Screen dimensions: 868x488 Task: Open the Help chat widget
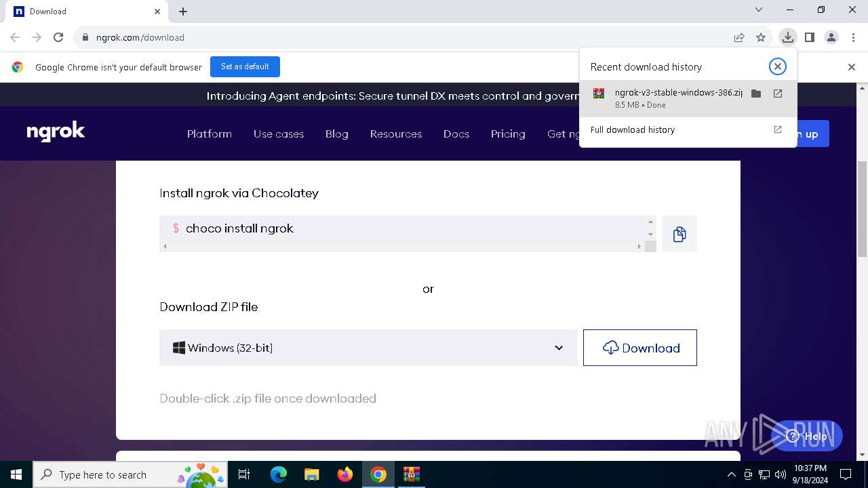[x=807, y=436]
